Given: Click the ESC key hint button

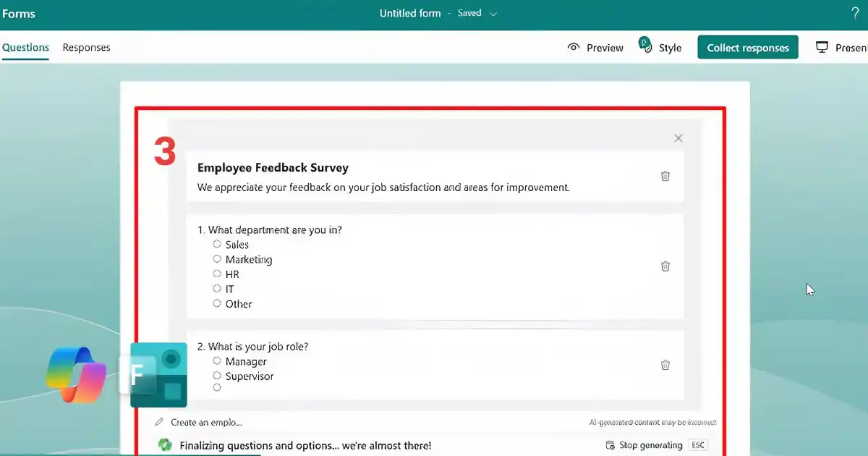Looking at the screenshot, I should tap(698, 446).
